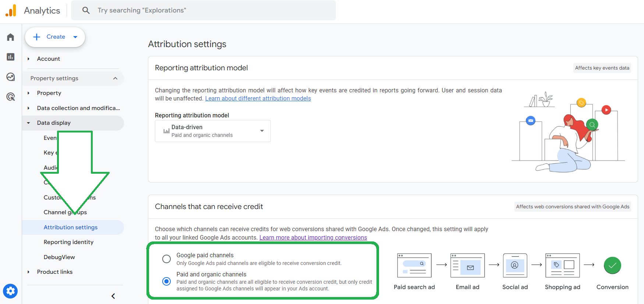Click the Social ad illustration
Screen dimensions: 644x304
coord(515,265)
